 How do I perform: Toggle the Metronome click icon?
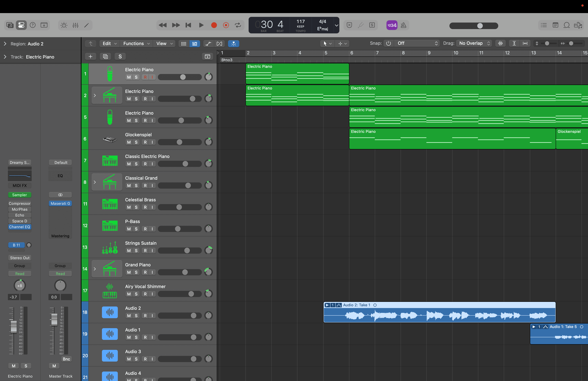pyautogui.click(x=404, y=25)
